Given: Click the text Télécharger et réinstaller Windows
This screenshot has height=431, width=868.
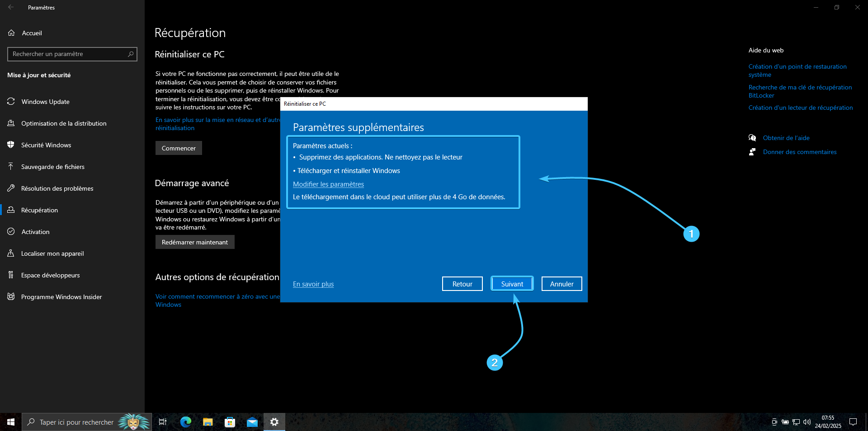Looking at the screenshot, I should tap(349, 171).
